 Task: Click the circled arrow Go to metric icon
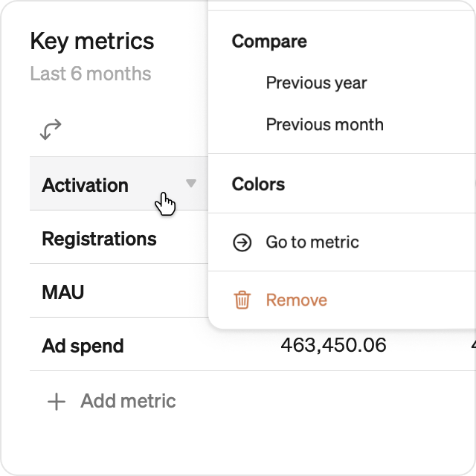click(x=242, y=242)
